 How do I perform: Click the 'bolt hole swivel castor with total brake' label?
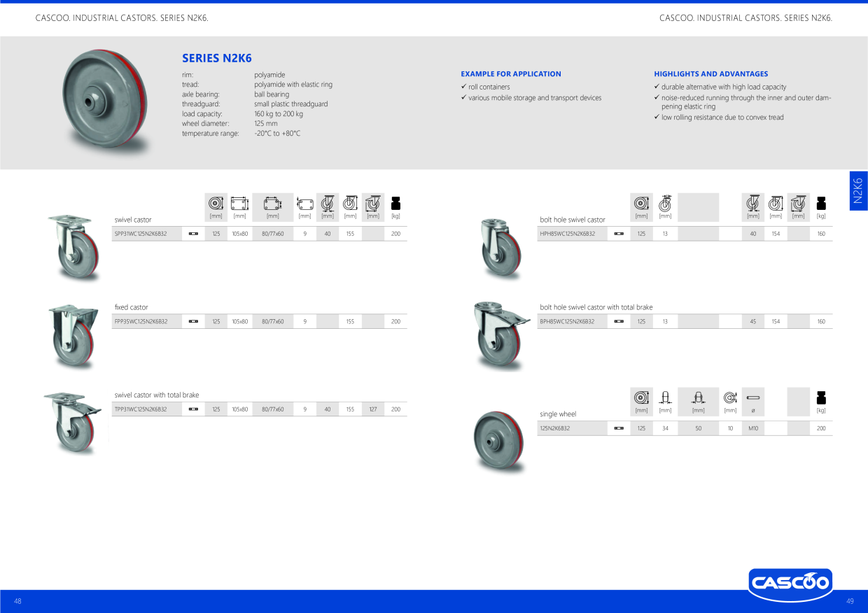(596, 307)
